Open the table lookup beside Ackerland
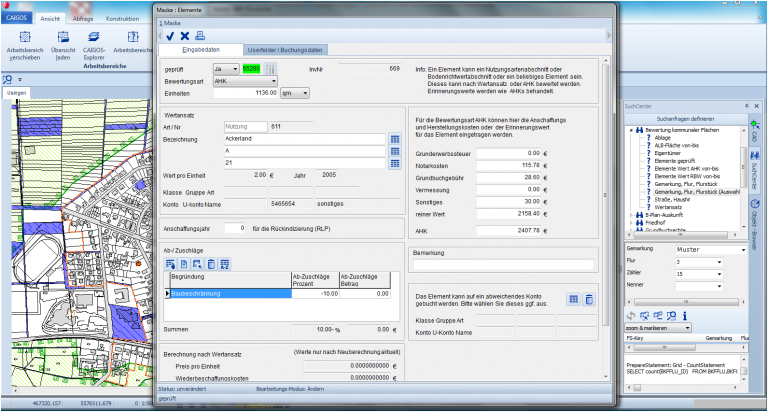Viewport: 768px width, 412px height. pos(395,139)
